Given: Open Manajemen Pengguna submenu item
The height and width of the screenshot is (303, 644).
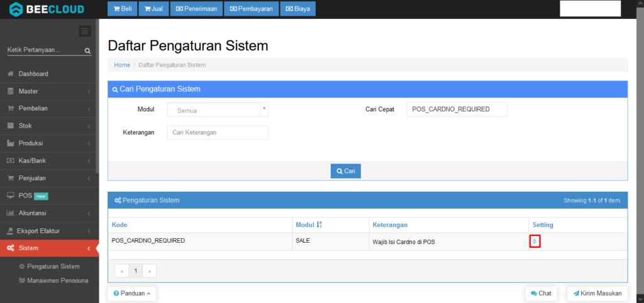Looking at the screenshot, I should [x=57, y=281].
